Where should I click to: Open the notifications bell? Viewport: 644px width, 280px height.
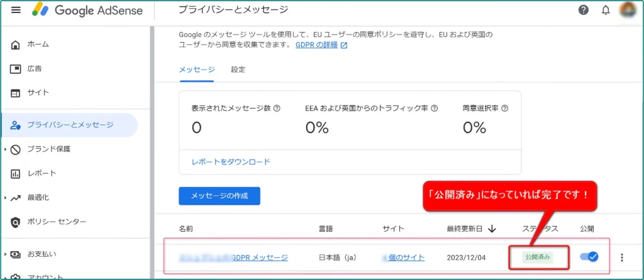[x=606, y=10]
